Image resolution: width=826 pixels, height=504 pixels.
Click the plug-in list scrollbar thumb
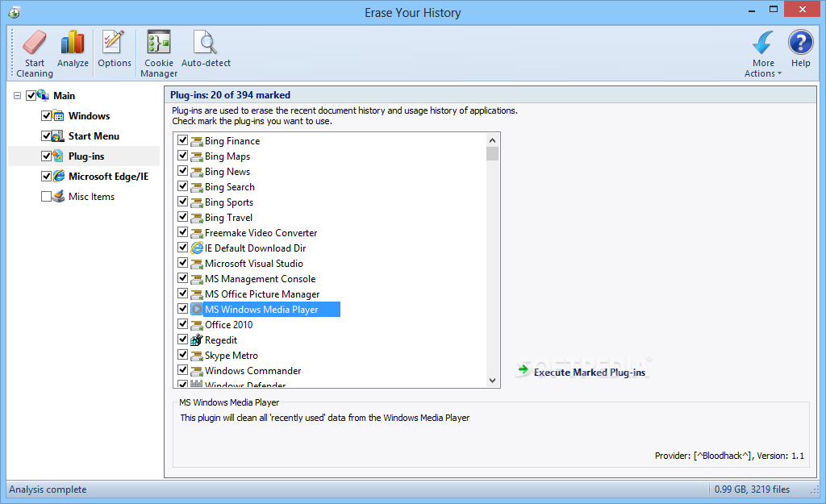tap(492, 153)
